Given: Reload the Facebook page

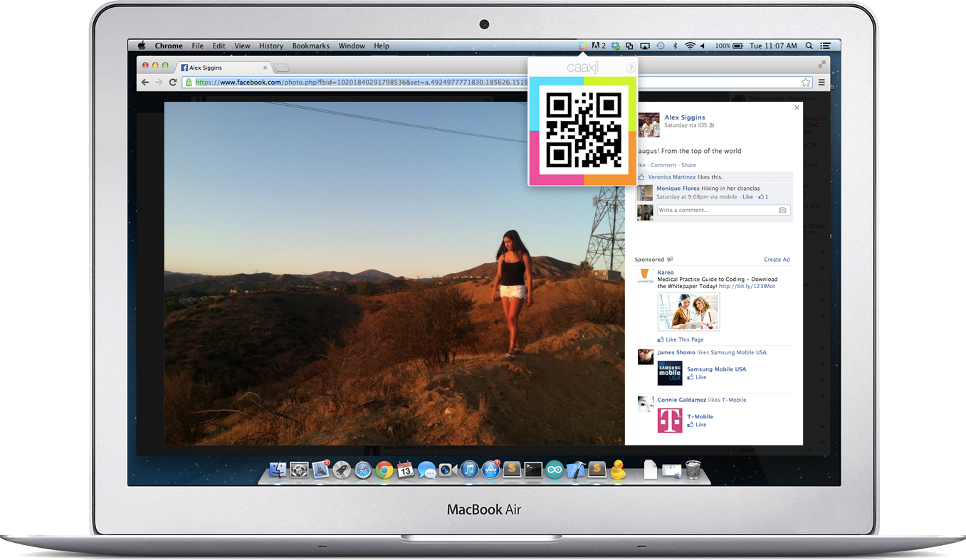Looking at the screenshot, I should click(172, 83).
